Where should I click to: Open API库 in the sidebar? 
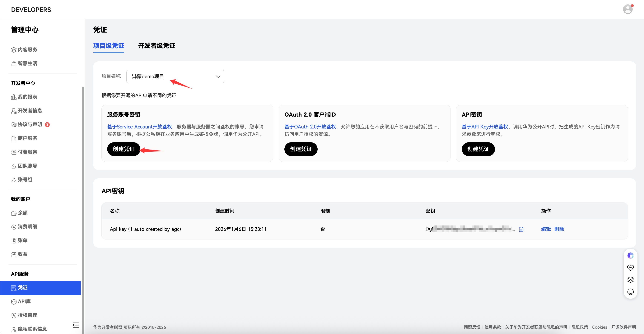point(24,301)
